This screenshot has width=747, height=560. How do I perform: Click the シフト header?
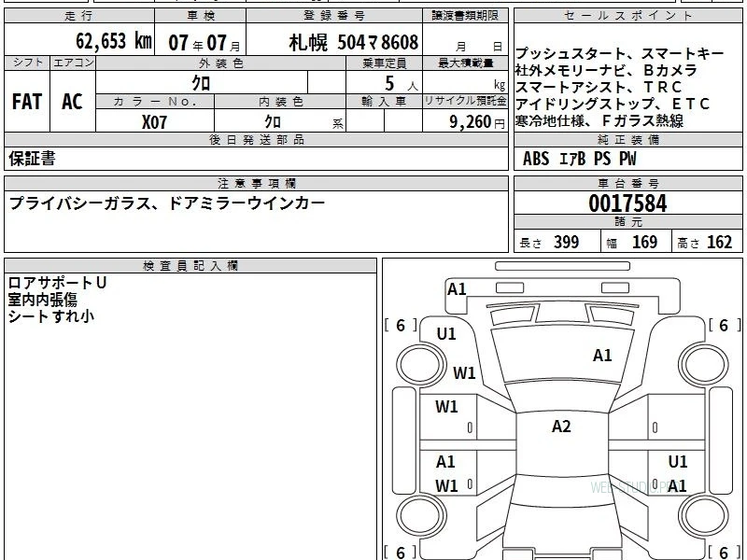[x=27, y=63]
